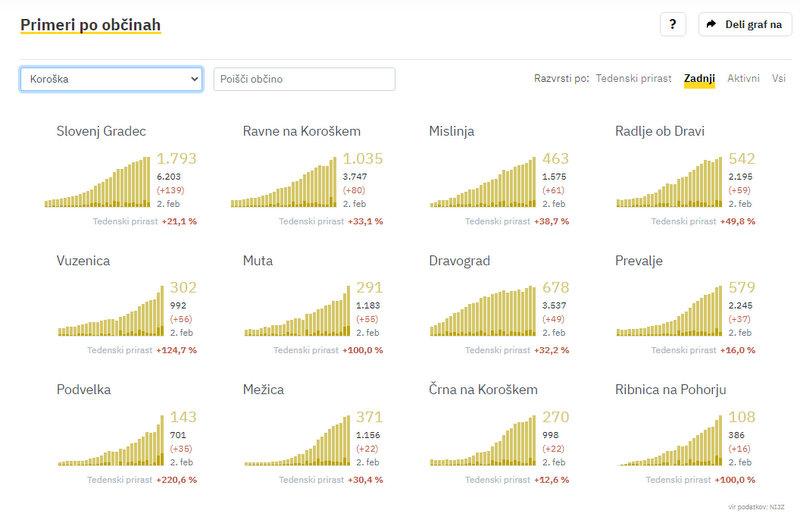Open the Koroška region dropdown

[111, 79]
